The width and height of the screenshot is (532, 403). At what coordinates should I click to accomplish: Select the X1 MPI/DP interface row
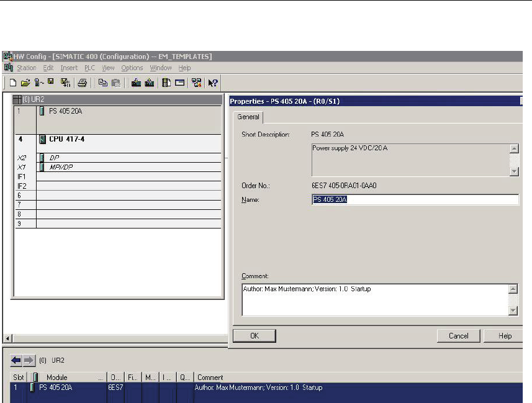pyautogui.click(x=118, y=167)
